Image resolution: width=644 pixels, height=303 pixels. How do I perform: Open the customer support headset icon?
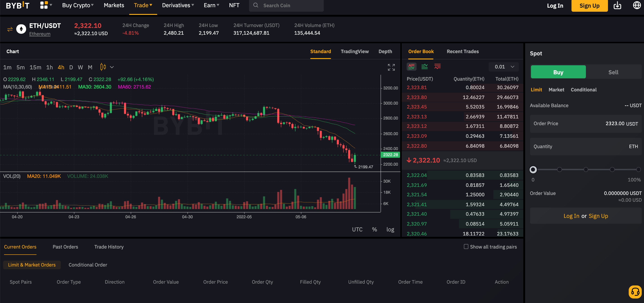pos(635,292)
